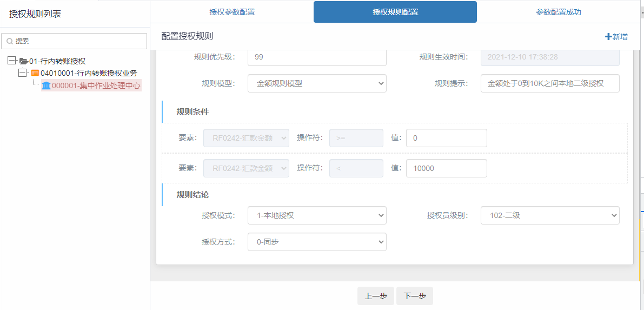644x310 pixels.
Task: Click the 授权规则列表 heading
Action: (35, 14)
